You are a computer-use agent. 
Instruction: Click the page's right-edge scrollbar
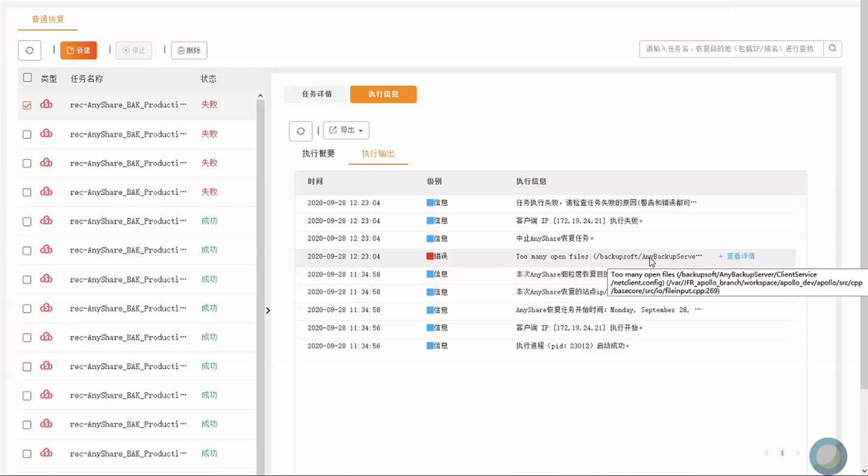(864, 194)
